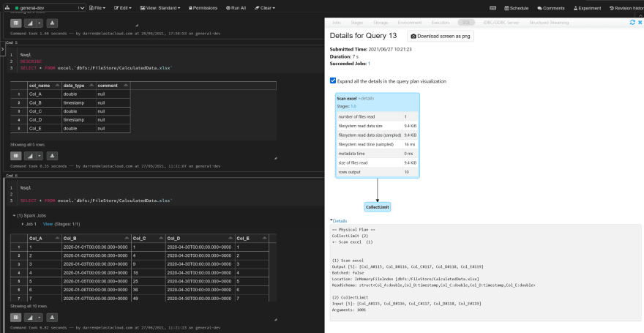This screenshot has height=333, width=644.
Task: Open Comments panel
Action: (551, 8)
